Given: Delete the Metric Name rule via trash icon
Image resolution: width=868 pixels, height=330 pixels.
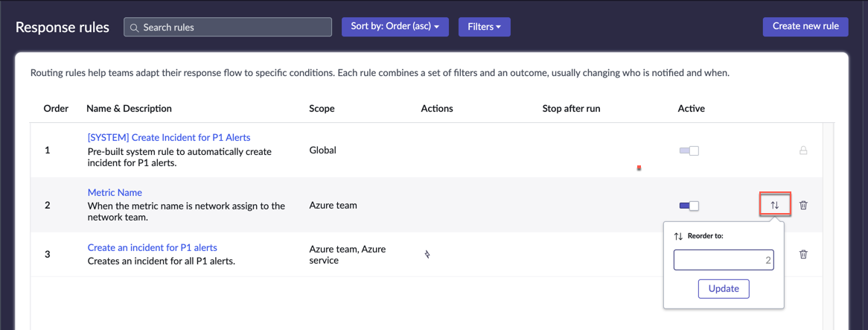Looking at the screenshot, I should click(x=803, y=205).
